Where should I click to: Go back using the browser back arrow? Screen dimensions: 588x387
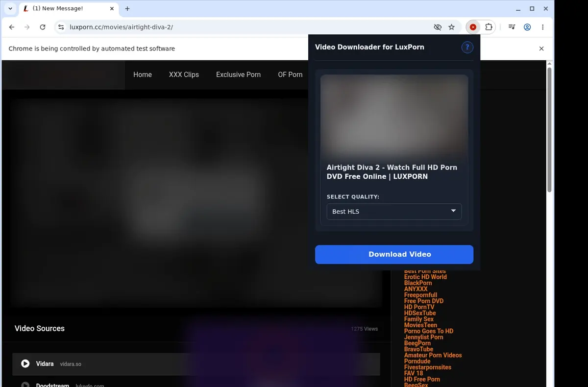point(12,27)
